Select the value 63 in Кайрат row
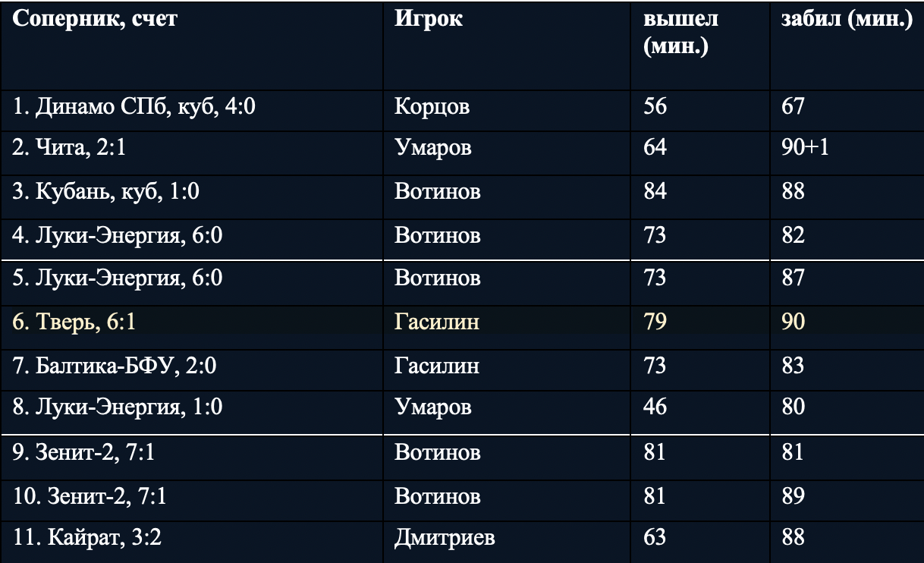The image size is (924, 563). click(x=655, y=538)
